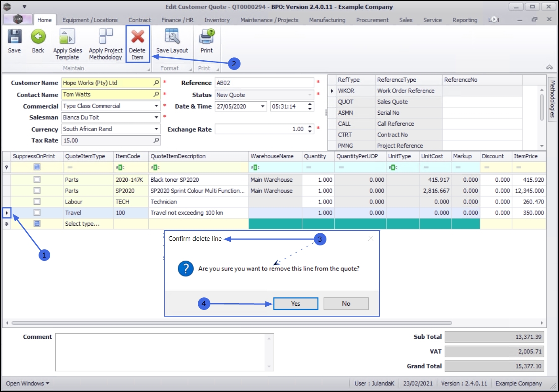The image size is (559, 392).
Task: Click the red Delete Item icon
Action: coord(137,37)
